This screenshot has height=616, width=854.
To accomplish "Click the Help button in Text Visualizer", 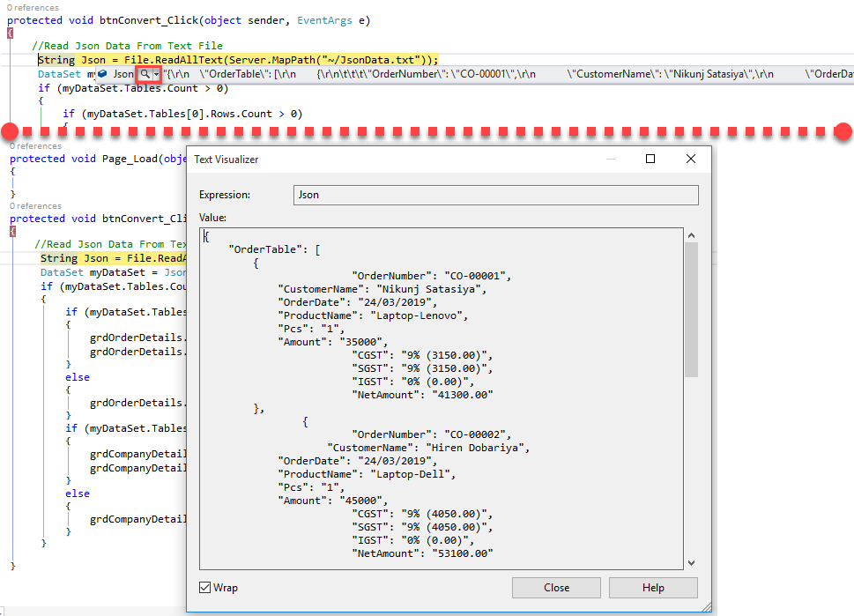I will click(x=653, y=587).
